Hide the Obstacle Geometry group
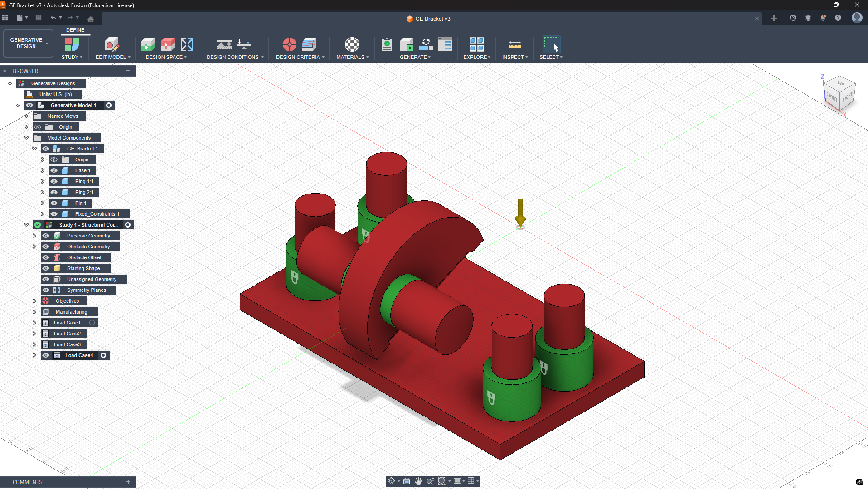868x489 pixels. 46,247
